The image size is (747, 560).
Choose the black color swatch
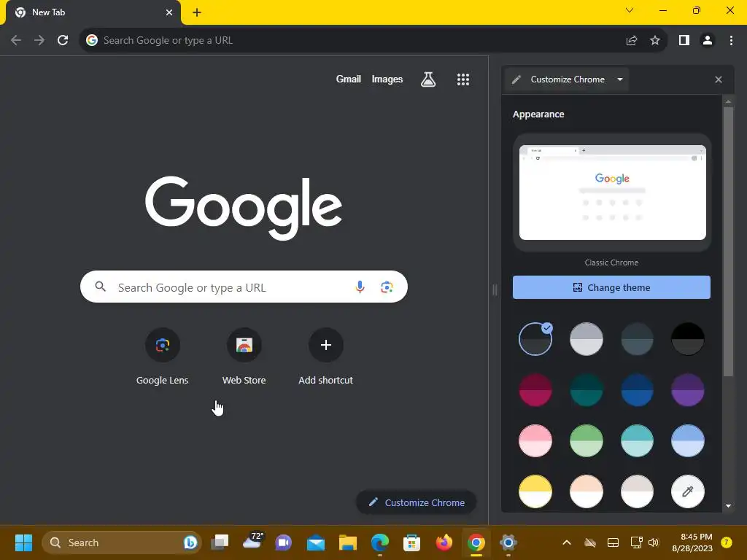687,339
